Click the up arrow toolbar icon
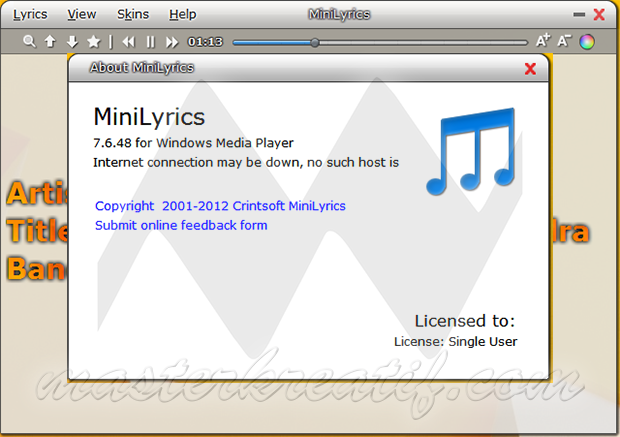Viewport: 620px width, 437px height. pos(50,41)
